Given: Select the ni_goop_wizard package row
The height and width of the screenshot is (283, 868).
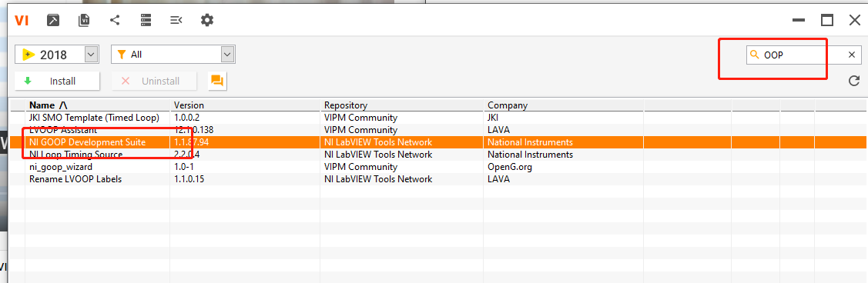Looking at the screenshot, I should (x=438, y=166).
